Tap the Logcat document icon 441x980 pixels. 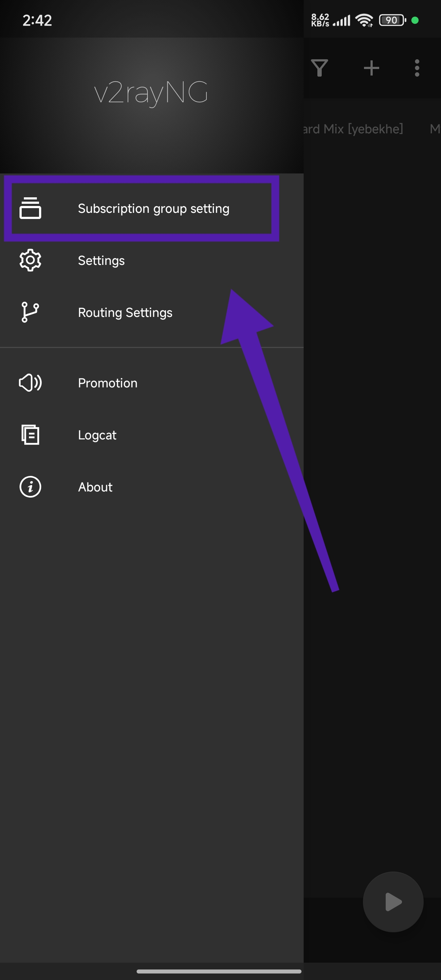(x=30, y=434)
